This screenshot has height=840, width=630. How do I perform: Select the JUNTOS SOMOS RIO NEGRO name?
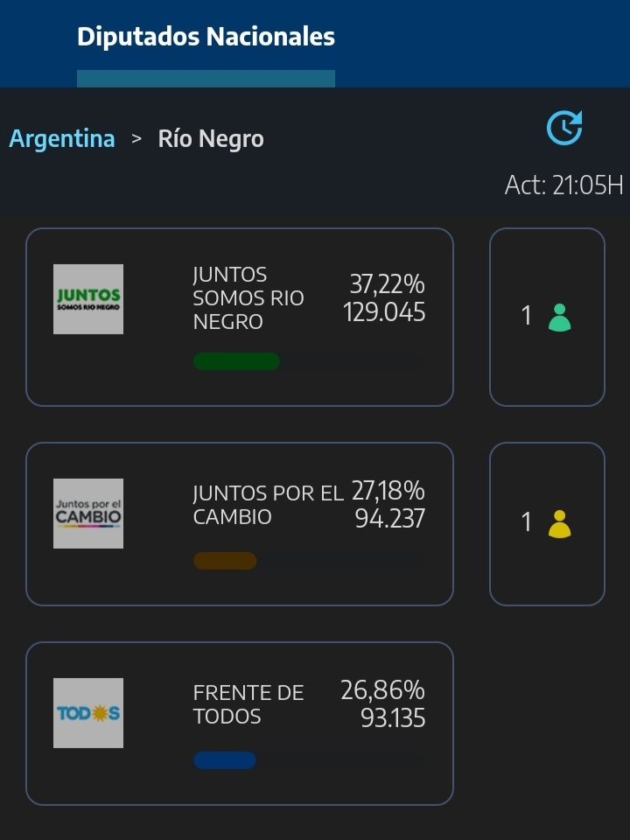tap(248, 297)
